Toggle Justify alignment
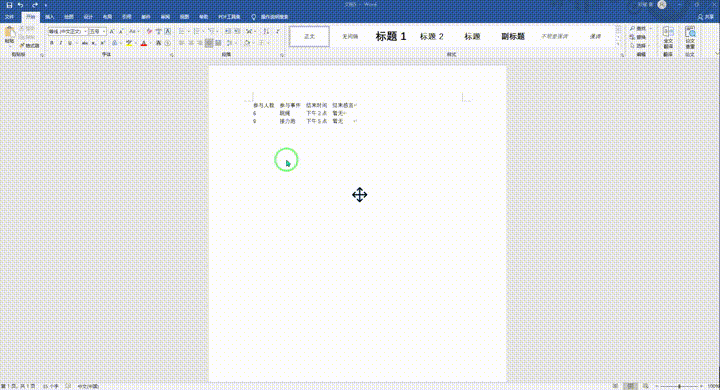 coord(209,43)
